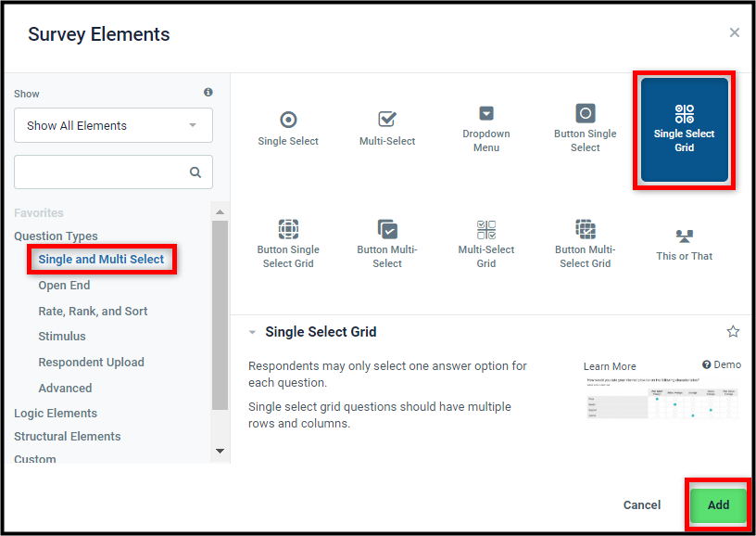Collapse the Single Select Grid description section
The image size is (756, 536).
[252, 332]
